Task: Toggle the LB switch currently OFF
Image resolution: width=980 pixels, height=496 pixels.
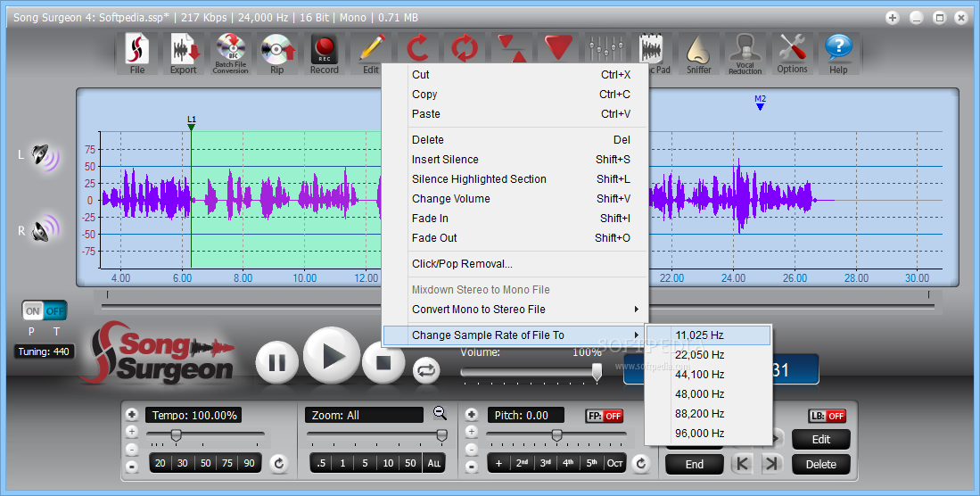Action: click(x=827, y=416)
